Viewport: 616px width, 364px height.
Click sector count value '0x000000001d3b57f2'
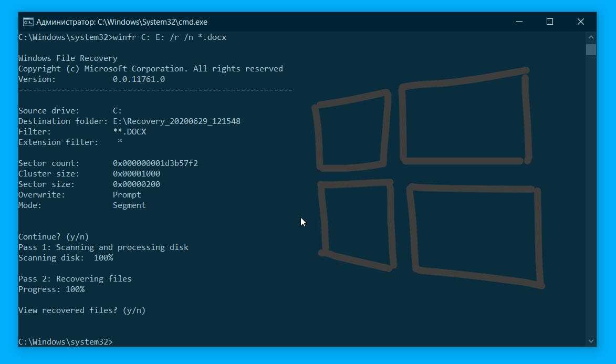click(155, 163)
